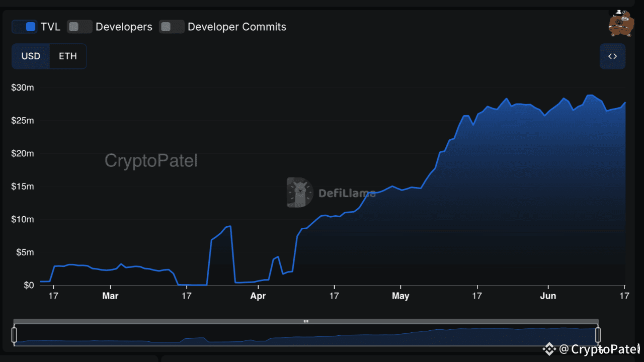Click the $30m label on the y-axis
Viewport: 644px width, 362px height.
click(x=23, y=87)
